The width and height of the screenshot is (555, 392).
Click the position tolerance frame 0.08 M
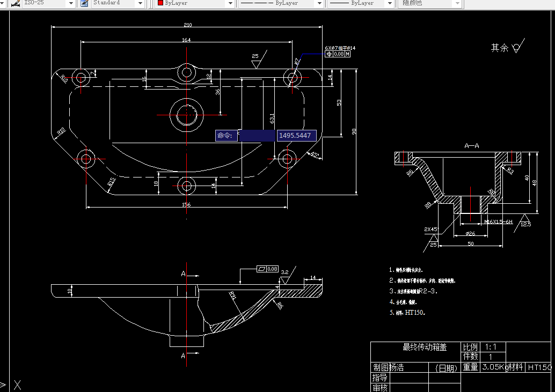pyautogui.click(x=338, y=54)
